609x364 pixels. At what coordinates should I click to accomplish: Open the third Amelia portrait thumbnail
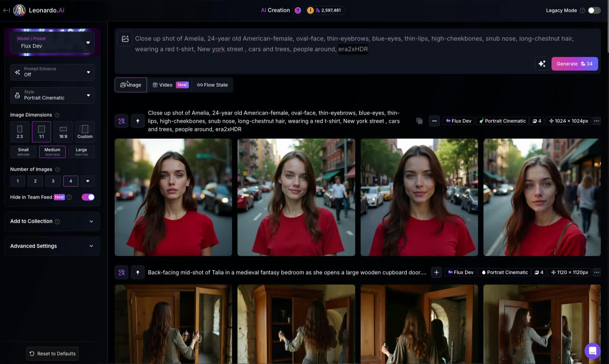pos(419,197)
